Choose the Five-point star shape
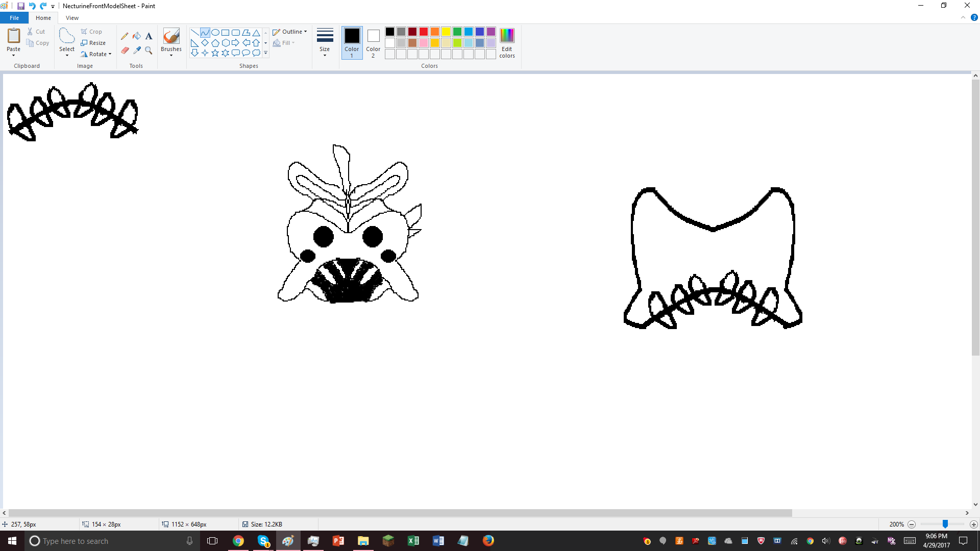The width and height of the screenshot is (980, 551). [x=215, y=53]
